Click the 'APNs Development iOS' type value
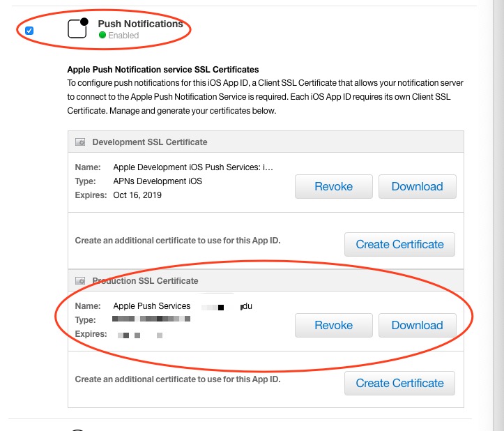 158,181
